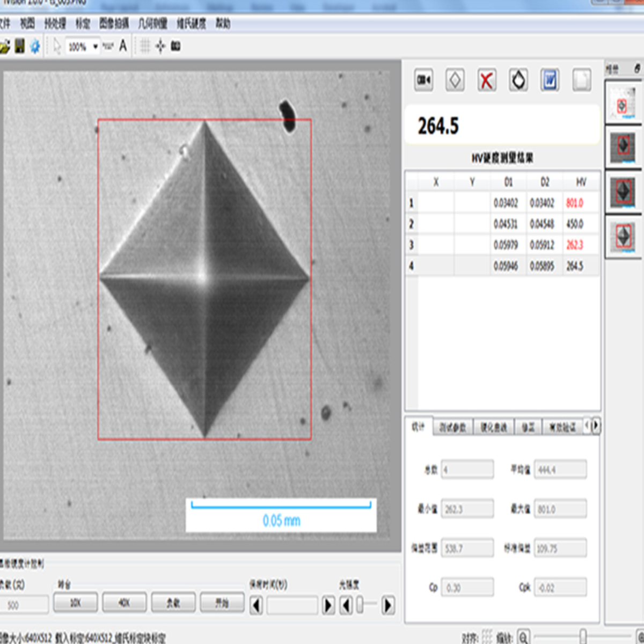The height and width of the screenshot is (644, 644).
Task: Open the 100% zoom dropdown
Action: point(95,47)
